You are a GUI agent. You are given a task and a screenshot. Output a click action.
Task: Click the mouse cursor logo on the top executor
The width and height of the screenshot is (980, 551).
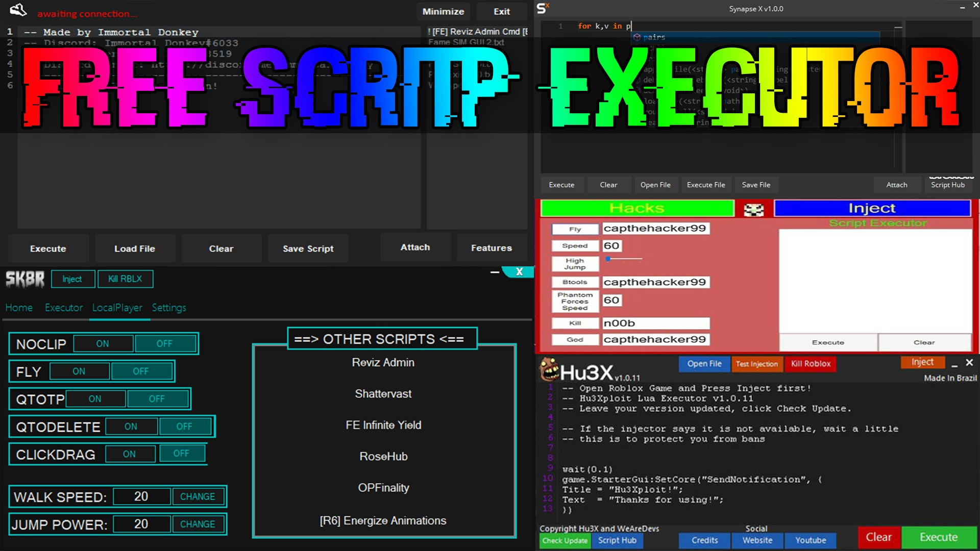coord(18,10)
